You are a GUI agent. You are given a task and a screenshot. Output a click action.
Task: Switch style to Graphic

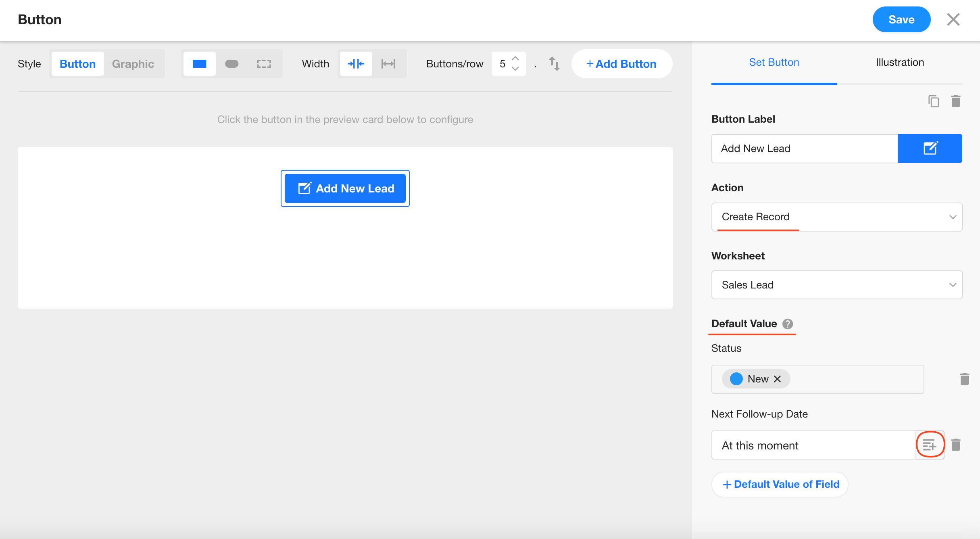pyautogui.click(x=133, y=64)
